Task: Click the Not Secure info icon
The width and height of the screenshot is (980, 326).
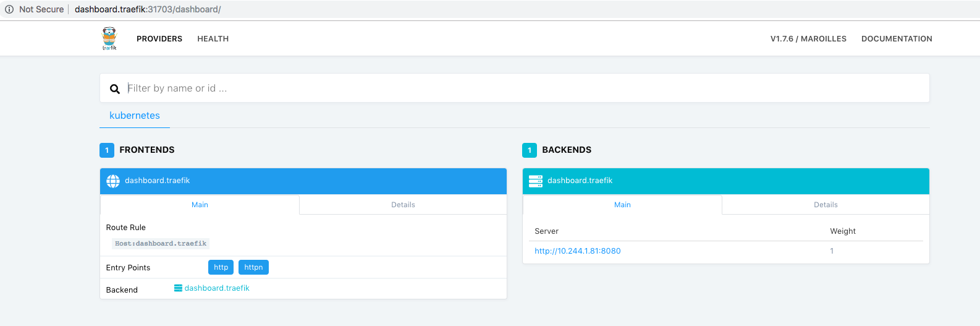Action: (x=9, y=9)
